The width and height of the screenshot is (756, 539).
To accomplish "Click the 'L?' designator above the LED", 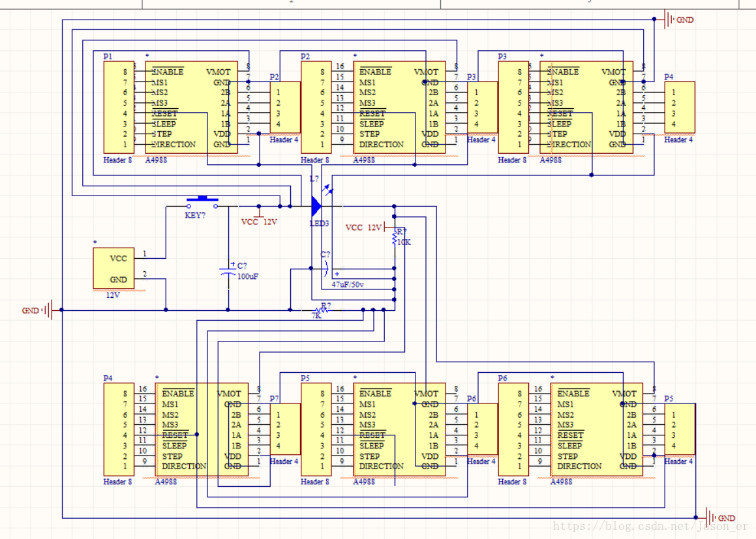I will point(314,179).
